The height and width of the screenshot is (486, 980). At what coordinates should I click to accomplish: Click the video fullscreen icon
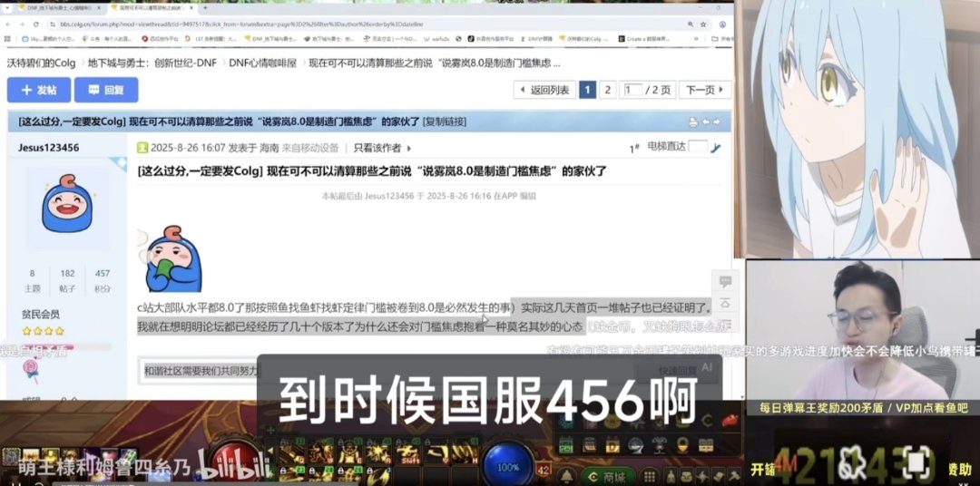point(915,463)
